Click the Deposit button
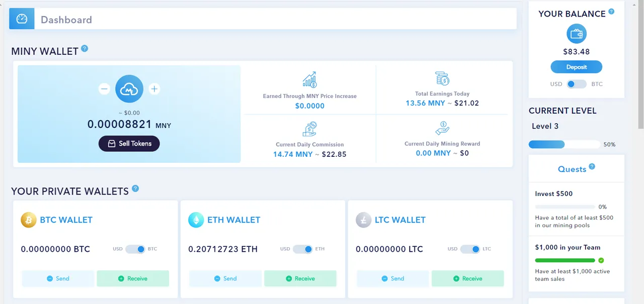 point(577,67)
